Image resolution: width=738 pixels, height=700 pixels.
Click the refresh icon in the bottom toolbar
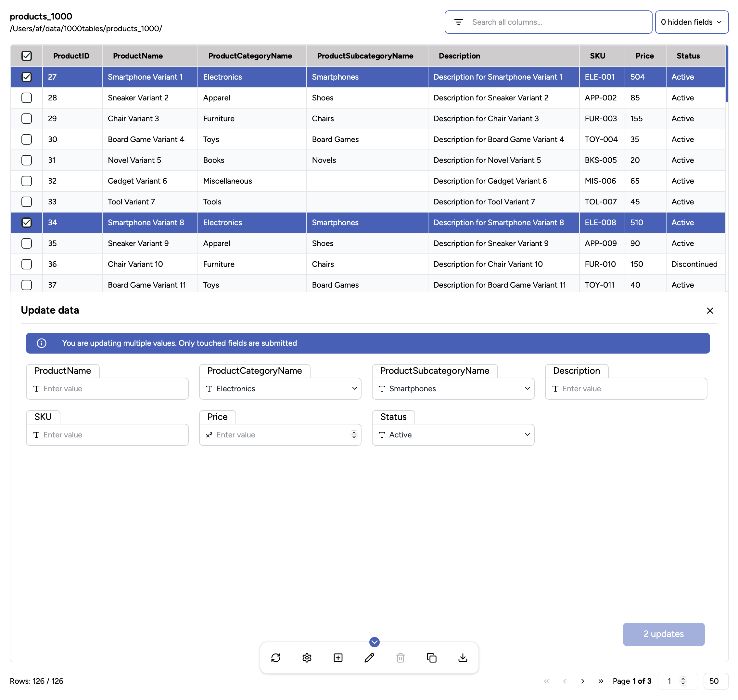pos(276,658)
